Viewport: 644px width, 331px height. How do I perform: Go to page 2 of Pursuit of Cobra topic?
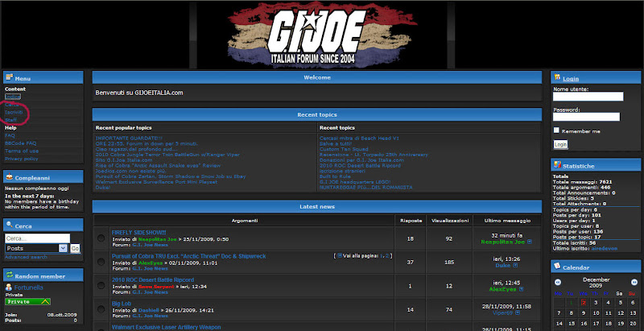pyautogui.click(x=387, y=256)
